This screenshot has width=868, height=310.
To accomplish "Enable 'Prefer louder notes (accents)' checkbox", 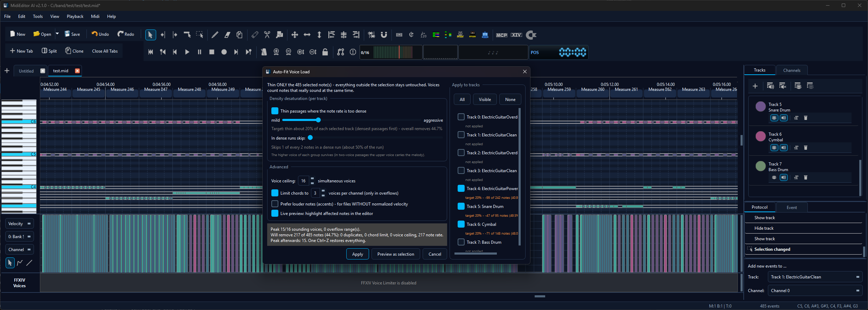I will [x=275, y=204].
